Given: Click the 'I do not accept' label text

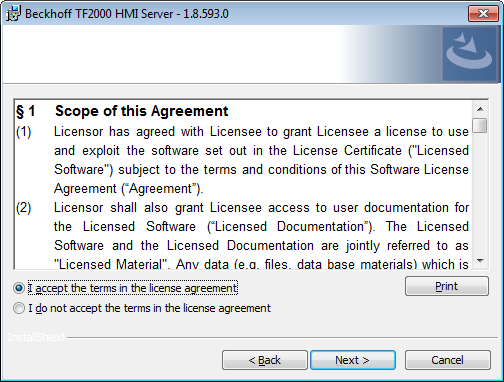Looking at the screenshot, I should (149, 308).
